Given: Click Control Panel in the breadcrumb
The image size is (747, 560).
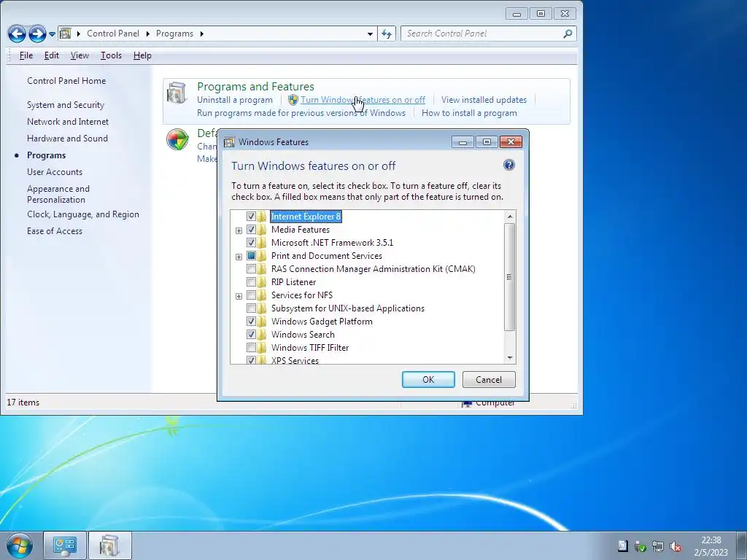Looking at the screenshot, I should pyautogui.click(x=113, y=34).
